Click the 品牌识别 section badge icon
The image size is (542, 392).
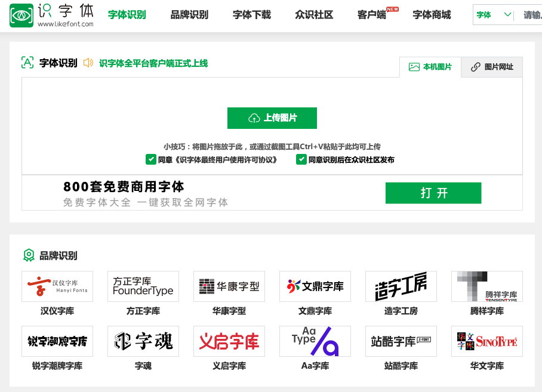tap(29, 255)
